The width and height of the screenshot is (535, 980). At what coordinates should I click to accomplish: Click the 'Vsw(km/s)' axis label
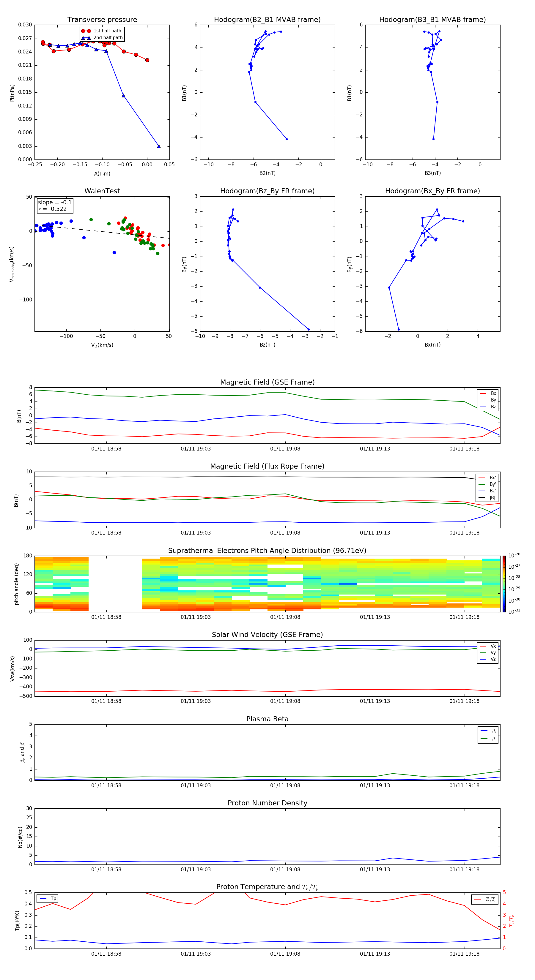coord(12,668)
